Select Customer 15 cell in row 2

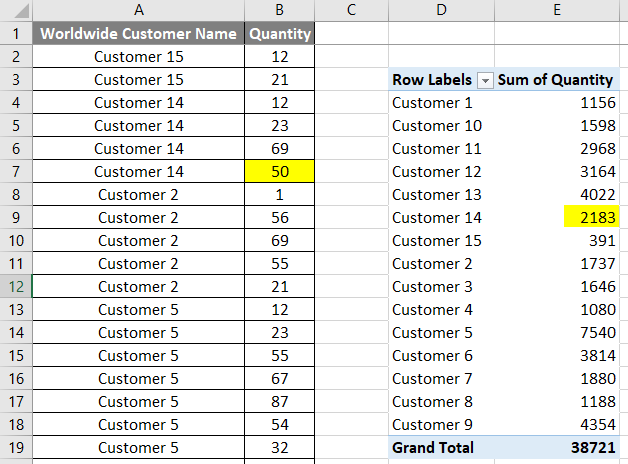pyautogui.click(x=139, y=56)
